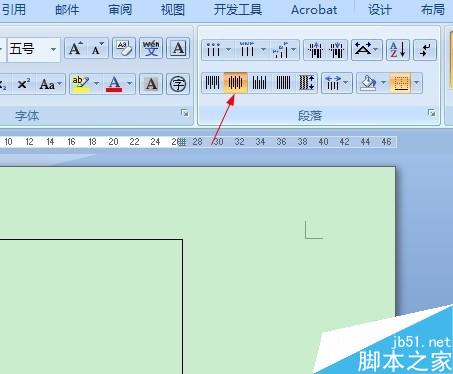Open the Acrobat tab
The height and width of the screenshot is (374, 453).
314,10
